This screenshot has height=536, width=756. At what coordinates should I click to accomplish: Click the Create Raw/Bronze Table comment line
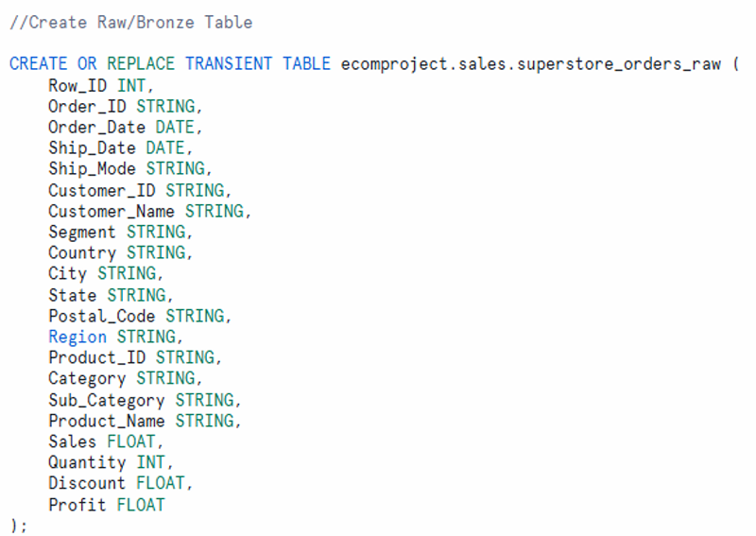pos(130,22)
